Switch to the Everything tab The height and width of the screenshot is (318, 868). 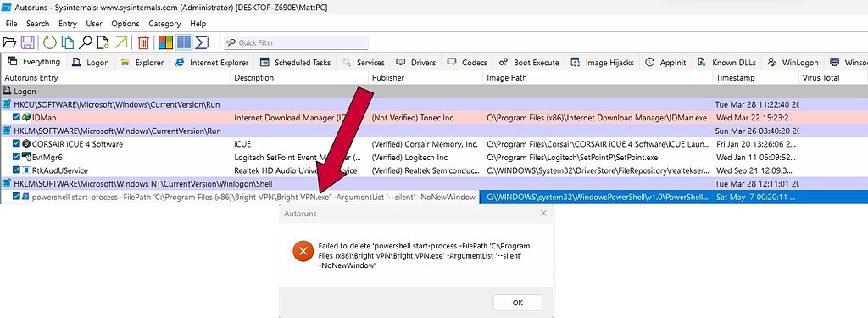34,62
